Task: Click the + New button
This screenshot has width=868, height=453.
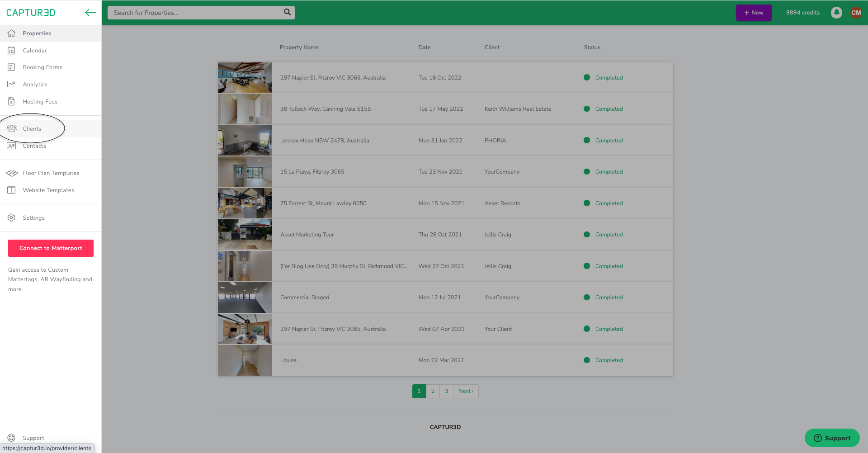Action: click(x=754, y=13)
